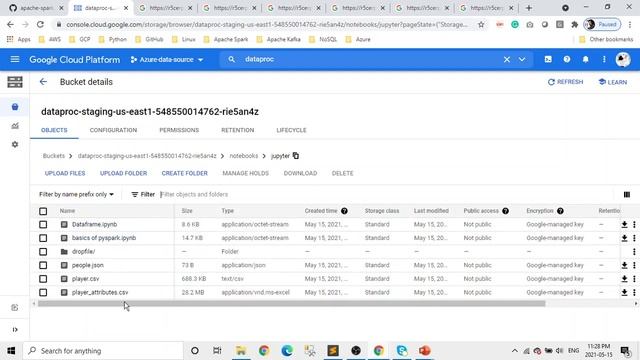
Task: Show help for Encryption column
Action: [x=560, y=211]
